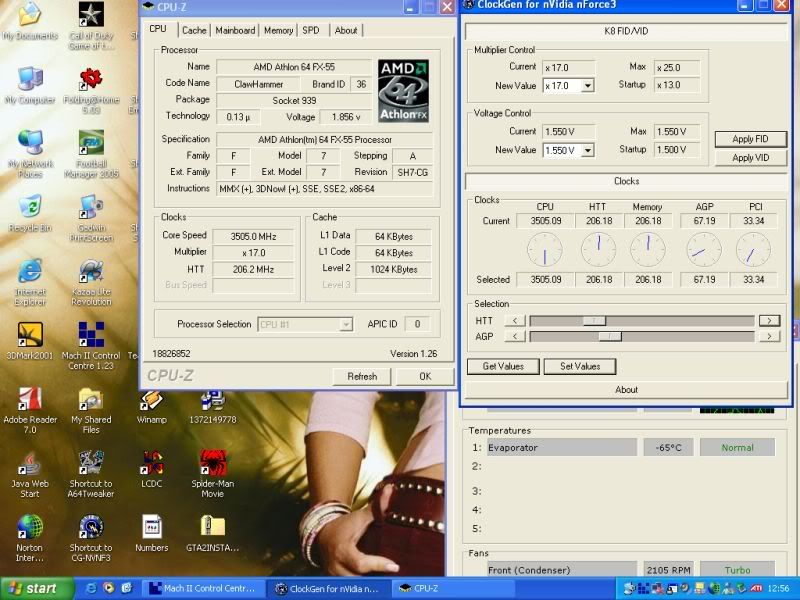This screenshot has width=800, height=600.
Task: Open Adobe Reader 7.0 shortcut
Action: [x=30, y=410]
